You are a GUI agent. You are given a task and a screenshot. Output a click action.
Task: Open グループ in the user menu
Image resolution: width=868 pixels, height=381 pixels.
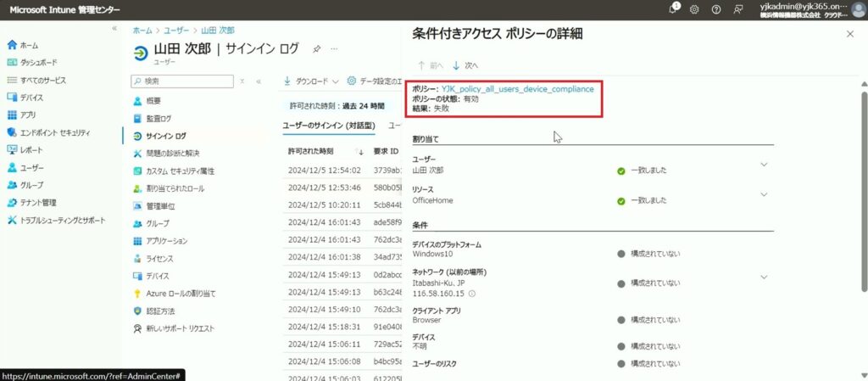point(151,224)
